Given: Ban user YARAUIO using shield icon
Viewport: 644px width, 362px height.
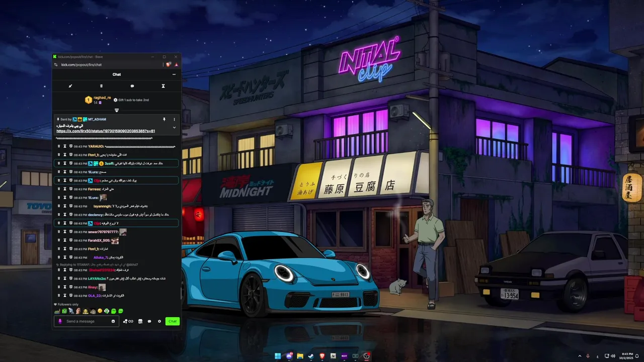Looking at the screenshot, I should pos(70,146).
